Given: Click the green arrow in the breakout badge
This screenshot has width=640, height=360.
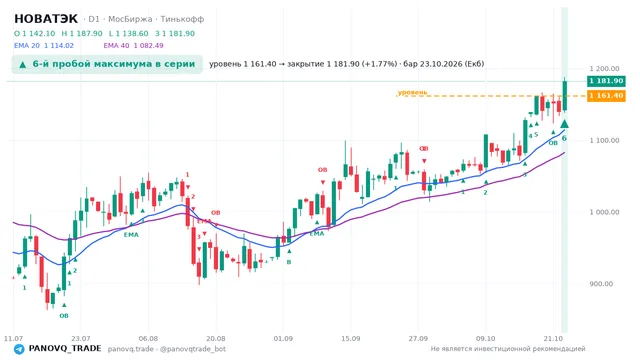Looking at the screenshot, I should pos(23,64).
